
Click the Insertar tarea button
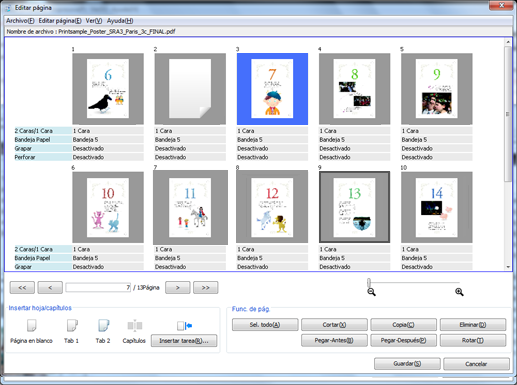pos(184,341)
